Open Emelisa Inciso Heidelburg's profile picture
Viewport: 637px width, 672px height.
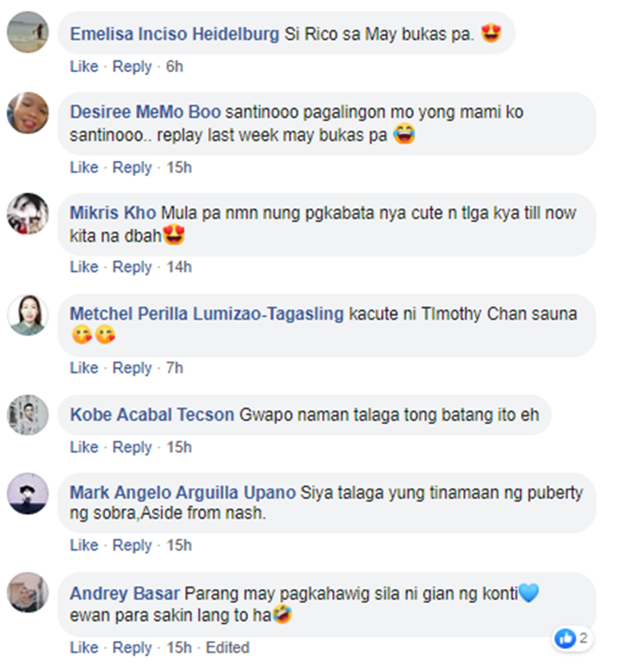click(x=28, y=32)
